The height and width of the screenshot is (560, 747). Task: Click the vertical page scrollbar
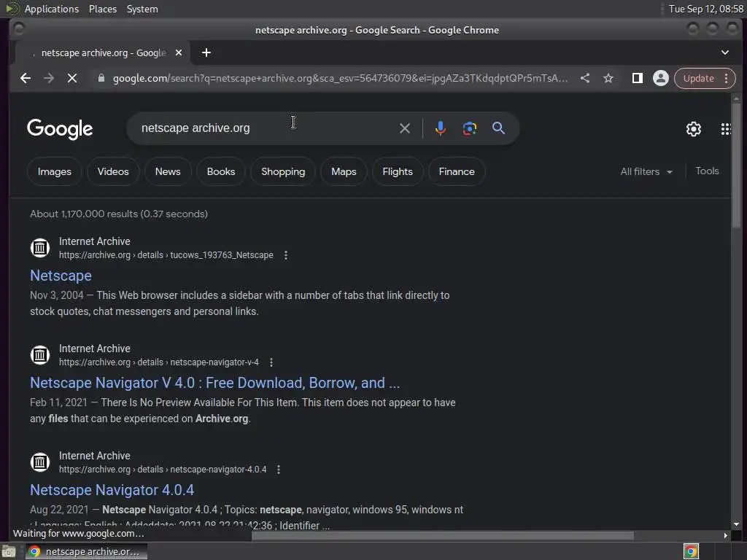point(737,167)
